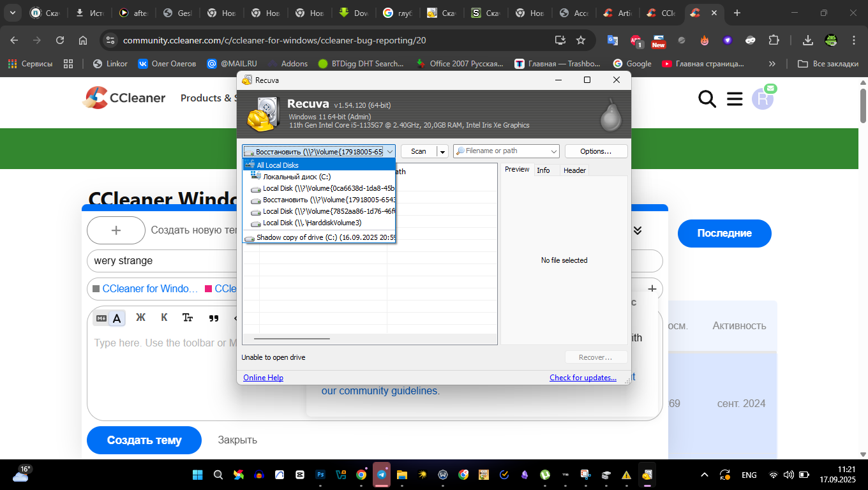This screenshot has height=490, width=868.
Task: Click the file list horizontal scrollbar
Action: [x=292, y=339]
